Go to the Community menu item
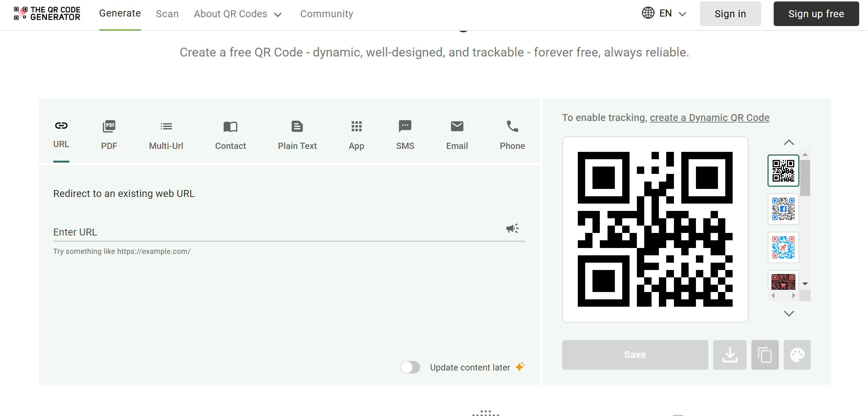This screenshot has height=416, width=868. pyautogui.click(x=327, y=14)
